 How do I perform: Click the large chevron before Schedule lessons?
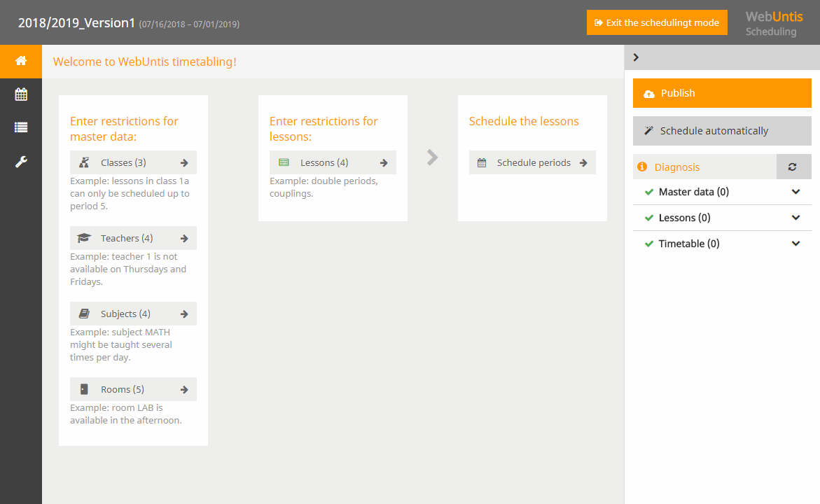tap(432, 157)
